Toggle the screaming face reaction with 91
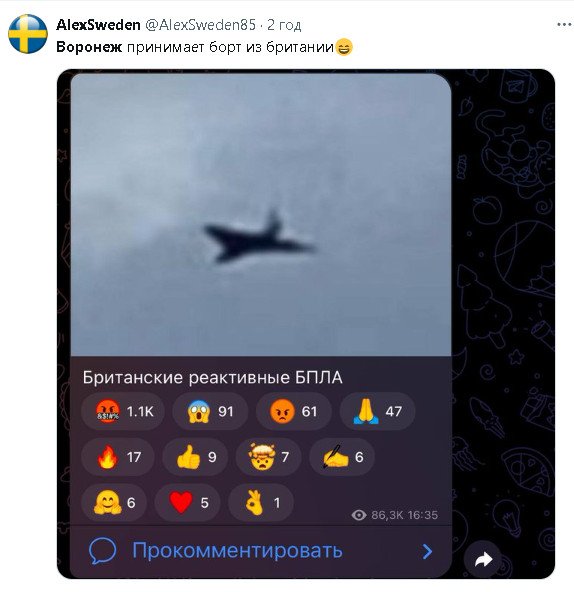The image size is (574, 592). (210, 411)
